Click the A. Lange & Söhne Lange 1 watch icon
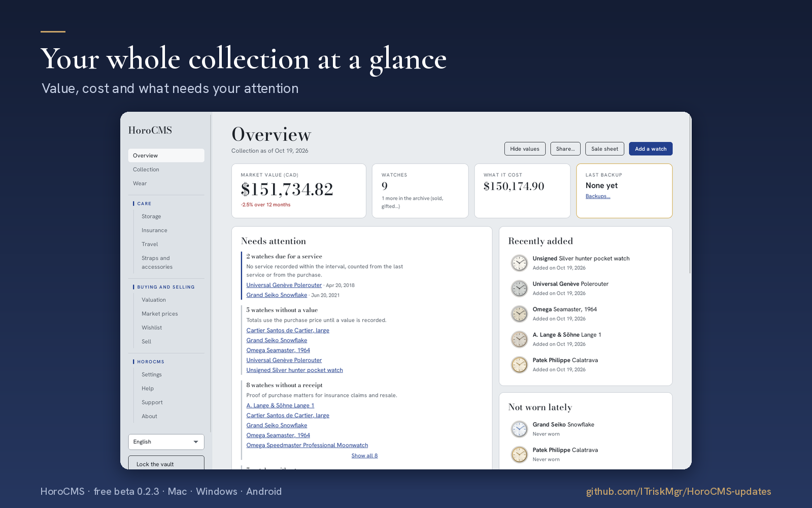The width and height of the screenshot is (812, 508). click(x=519, y=339)
